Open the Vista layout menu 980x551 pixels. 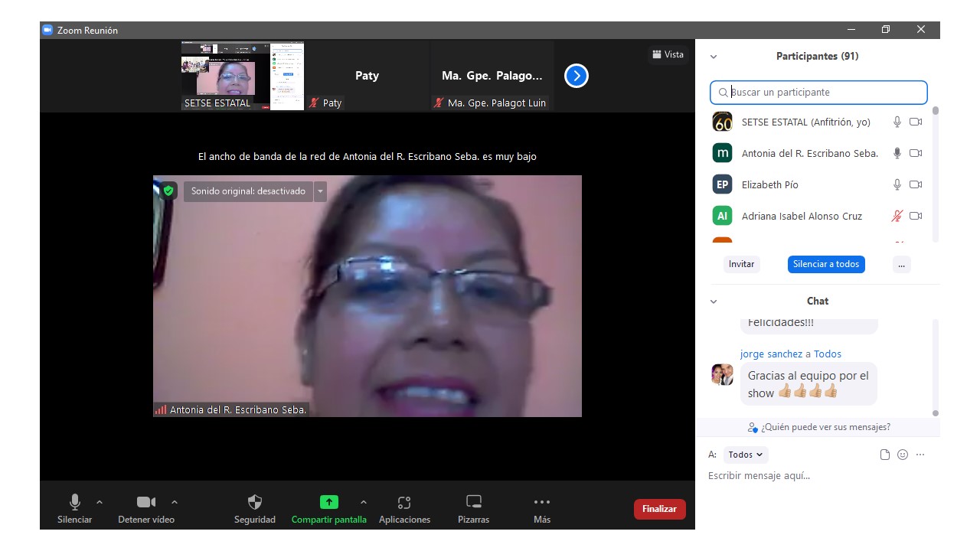coord(668,54)
